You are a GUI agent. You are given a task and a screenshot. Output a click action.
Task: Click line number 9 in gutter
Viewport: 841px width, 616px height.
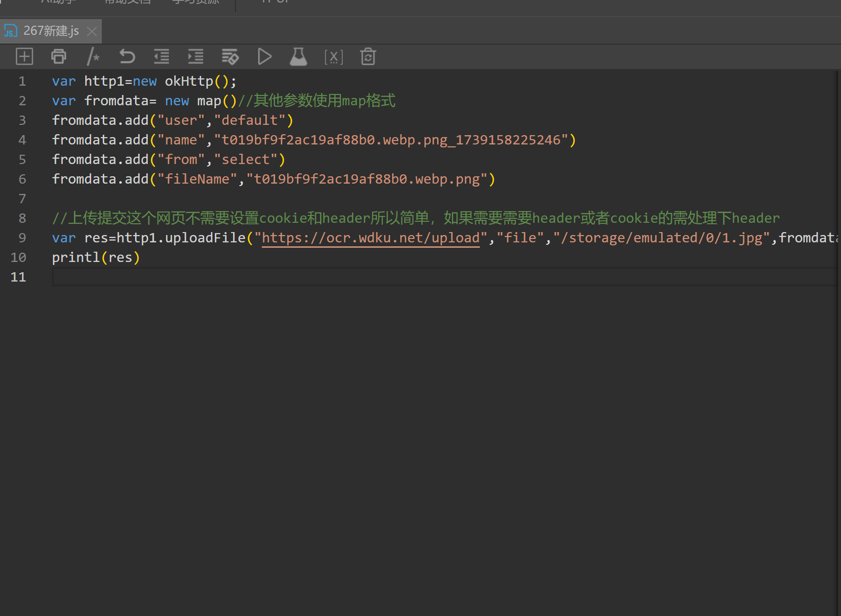(x=22, y=238)
